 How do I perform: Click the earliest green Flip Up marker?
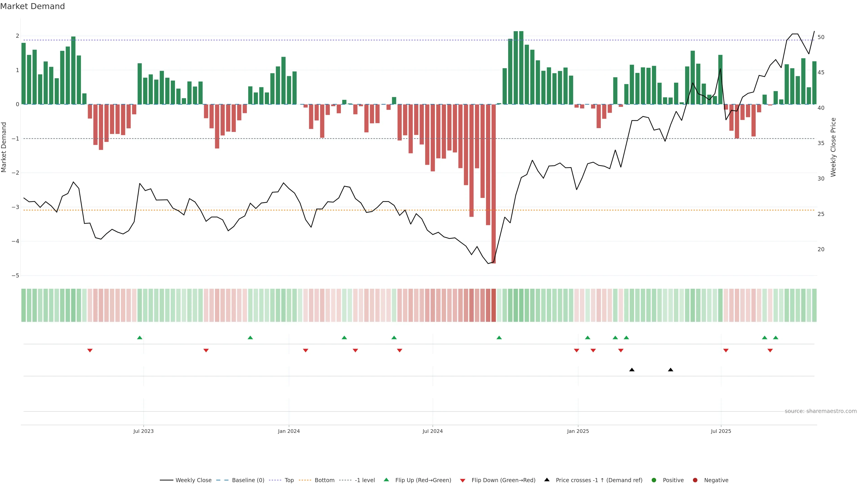coord(140,338)
